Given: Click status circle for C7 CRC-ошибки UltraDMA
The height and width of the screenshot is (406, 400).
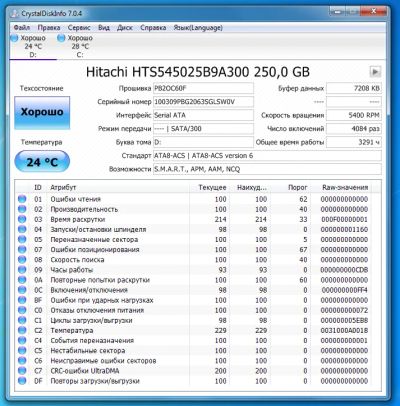Looking at the screenshot, I should coord(22,371).
